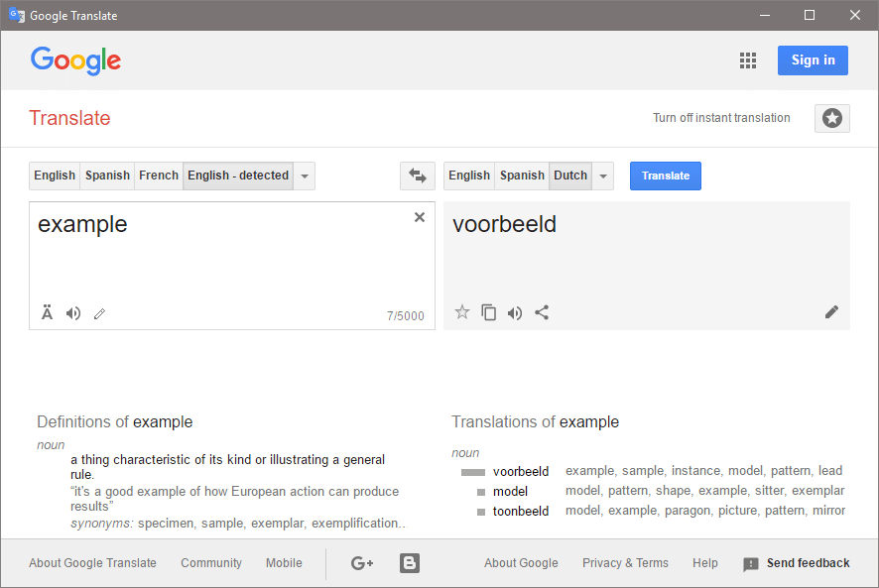Click the Google Translate title bar icon
This screenshot has height=588, width=879.
(x=17, y=15)
